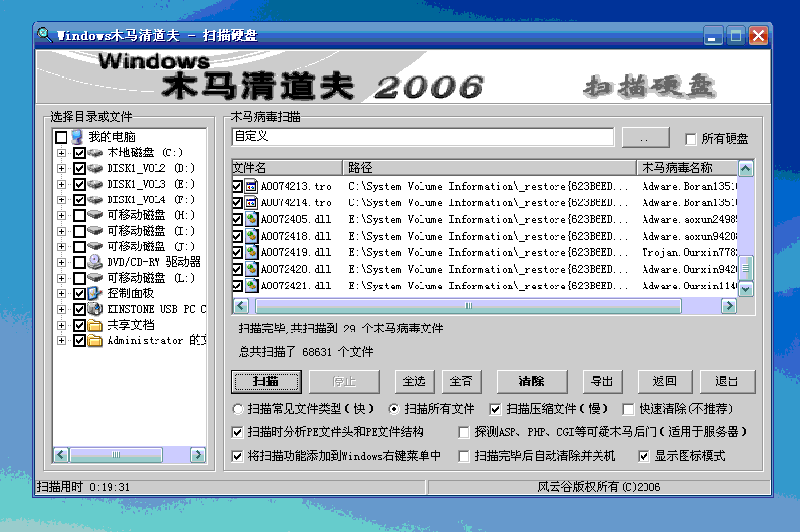
Task: Expand the DISK1_VOL2 D: tree node
Action: tap(62, 168)
